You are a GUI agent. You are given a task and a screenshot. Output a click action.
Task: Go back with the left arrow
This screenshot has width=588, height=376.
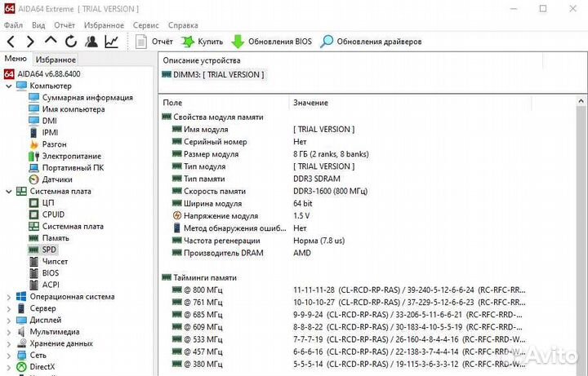tap(11, 42)
